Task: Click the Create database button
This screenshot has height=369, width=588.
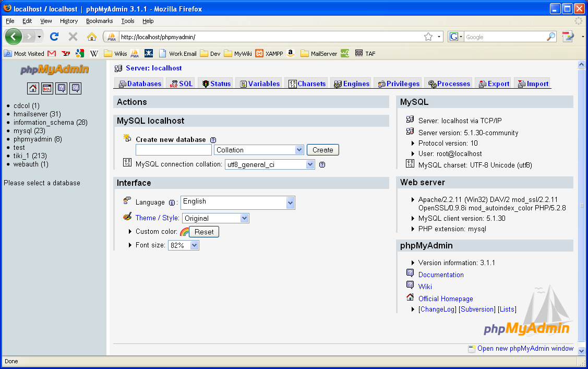Action: click(x=323, y=150)
